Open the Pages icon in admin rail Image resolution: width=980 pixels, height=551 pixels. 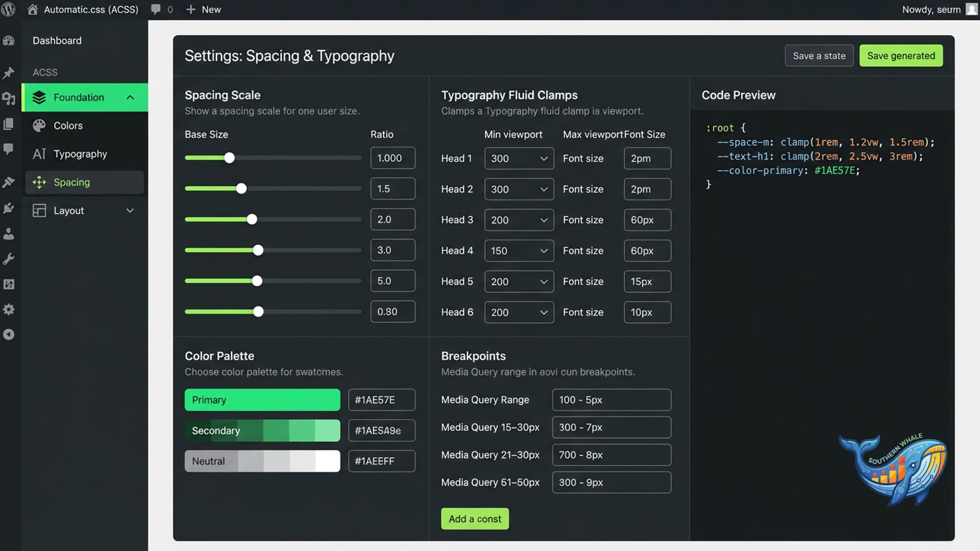[x=9, y=124]
